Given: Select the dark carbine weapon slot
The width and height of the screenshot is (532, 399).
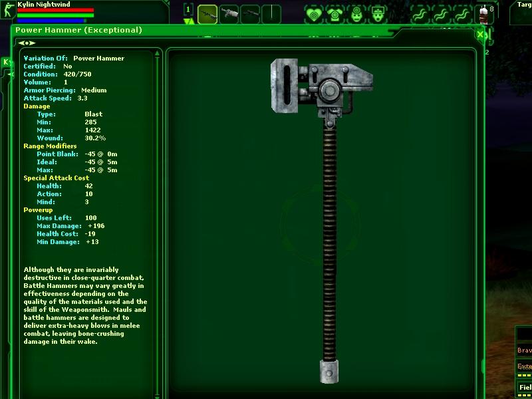Looking at the screenshot, I should coord(250,14).
